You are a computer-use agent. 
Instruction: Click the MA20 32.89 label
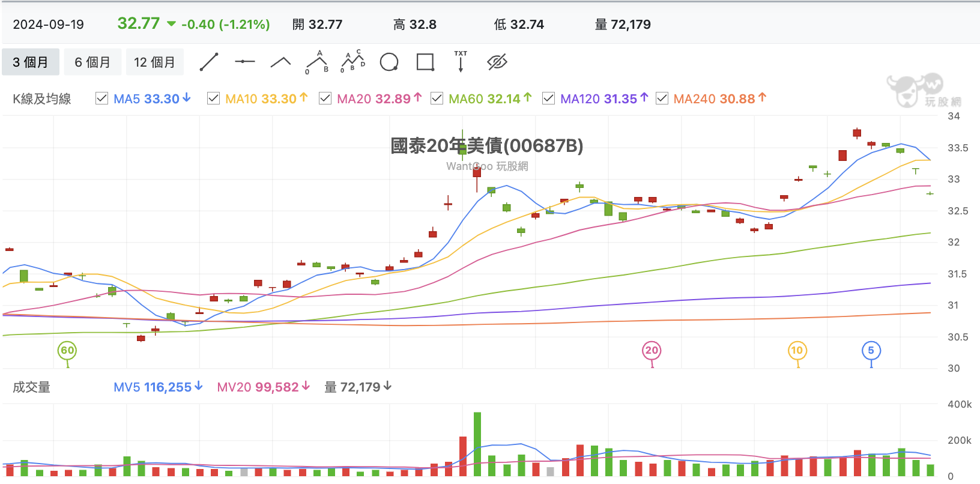pyautogui.click(x=379, y=98)
